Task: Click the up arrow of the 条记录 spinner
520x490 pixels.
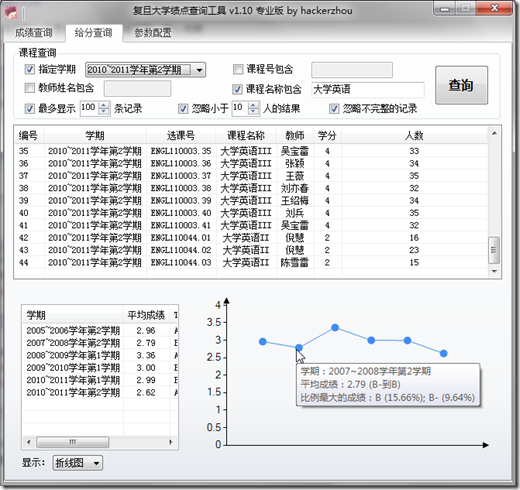Action: point(104,105)
